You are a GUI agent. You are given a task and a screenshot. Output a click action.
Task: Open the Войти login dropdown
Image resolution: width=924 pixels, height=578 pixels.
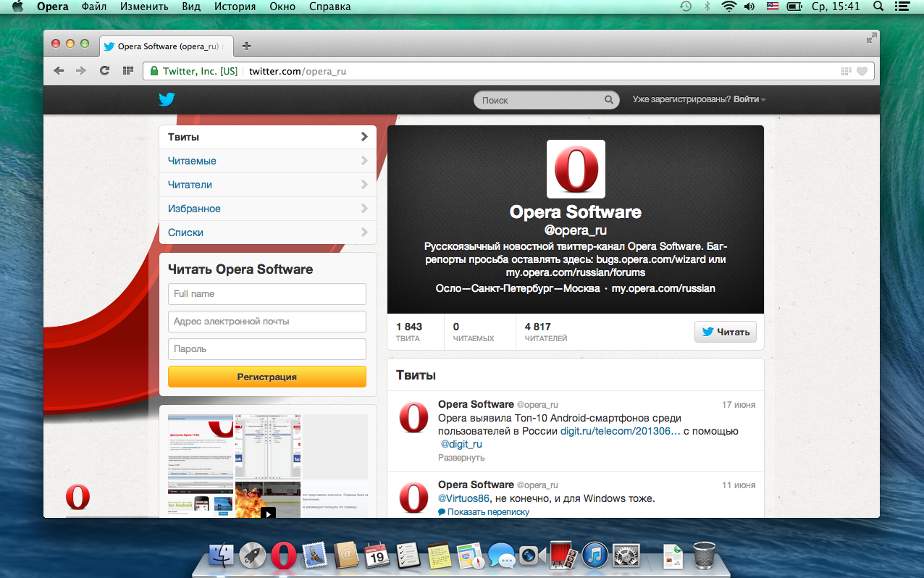tap(749, 100)
